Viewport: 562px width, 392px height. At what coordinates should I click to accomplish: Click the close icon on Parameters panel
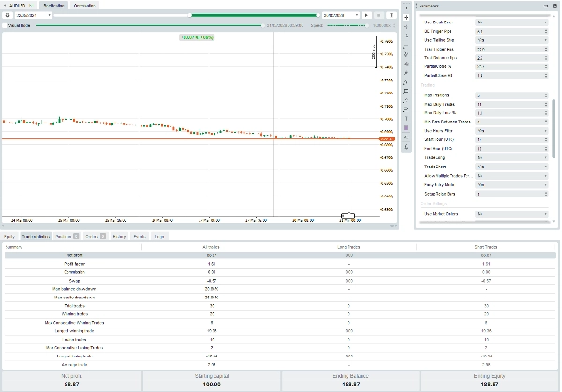coord(554,7)
